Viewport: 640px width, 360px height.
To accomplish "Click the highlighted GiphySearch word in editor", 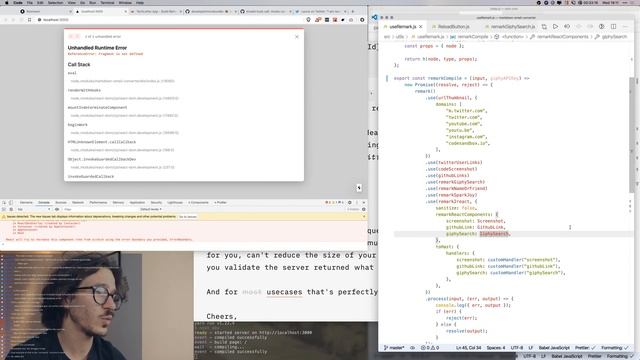I will click(x=494, y=234).
